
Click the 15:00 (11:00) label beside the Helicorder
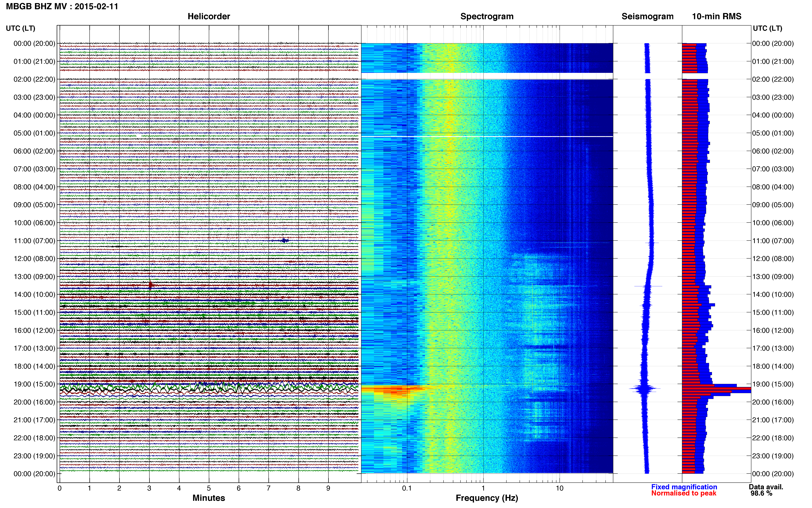click(34, 312)
